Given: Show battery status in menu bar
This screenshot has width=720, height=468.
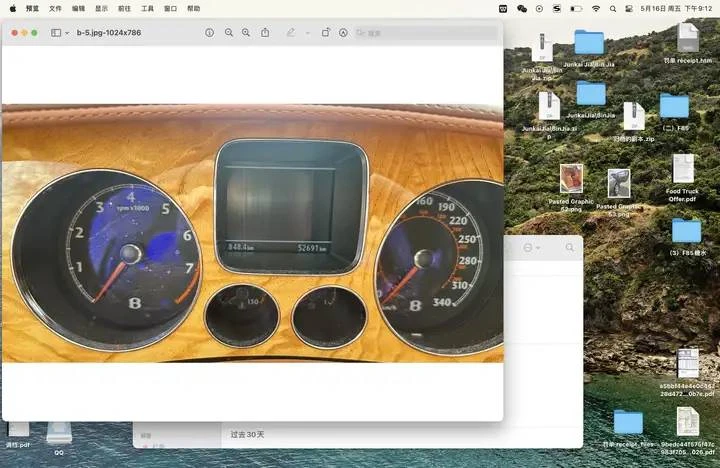Looking at the screenshot, I should point(576,8).
